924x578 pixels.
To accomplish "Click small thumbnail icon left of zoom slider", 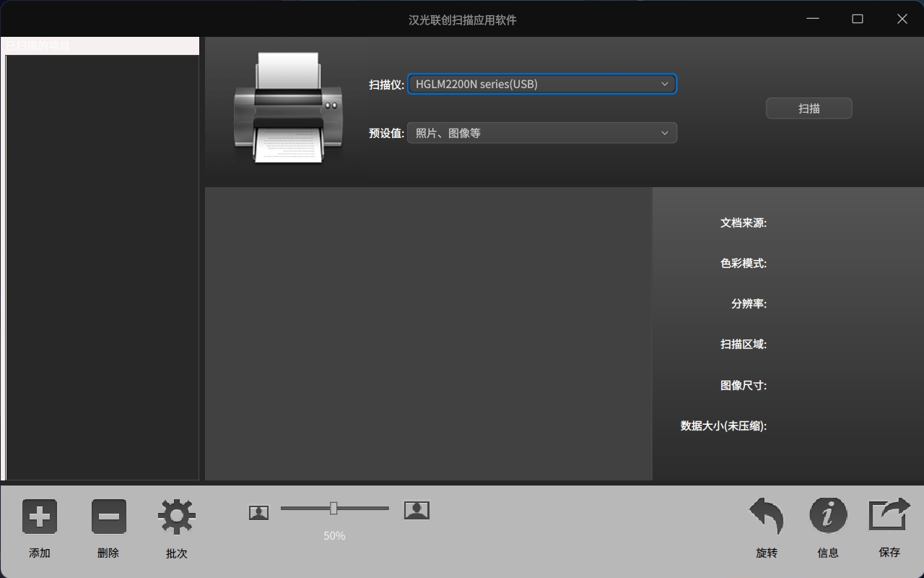I will (258, 512).
